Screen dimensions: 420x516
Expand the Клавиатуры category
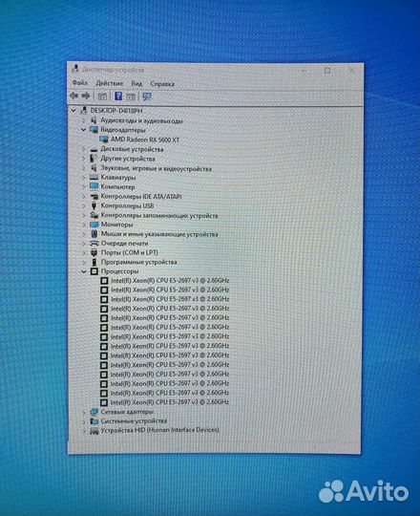pyautogui.click(x=84, y=178)
